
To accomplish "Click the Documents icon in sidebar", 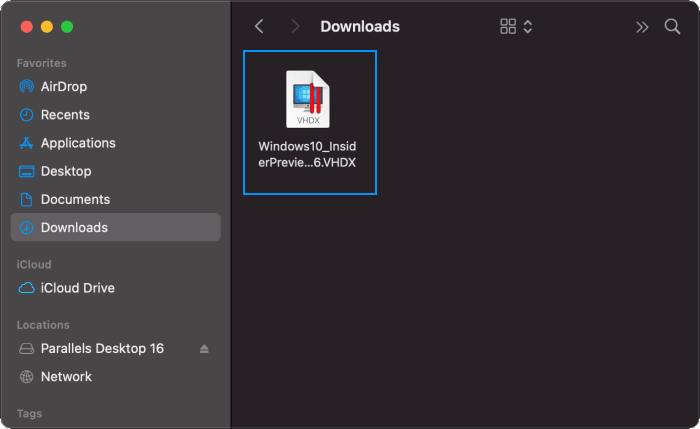I will point(27,199).
